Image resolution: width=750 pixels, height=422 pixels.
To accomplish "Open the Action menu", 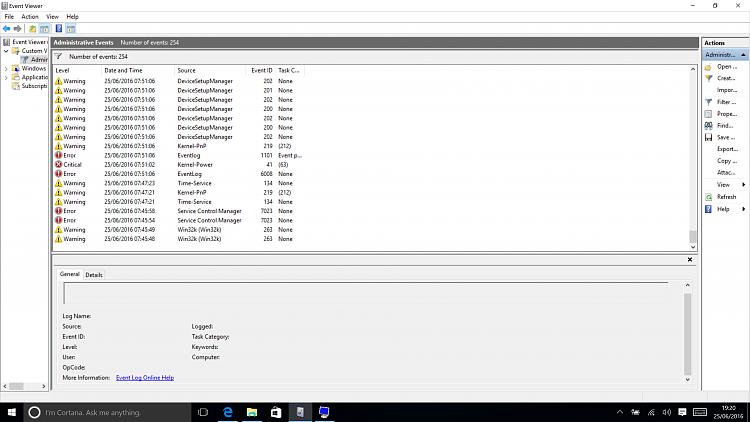I will pyautogui.click(x=30, y=17).
